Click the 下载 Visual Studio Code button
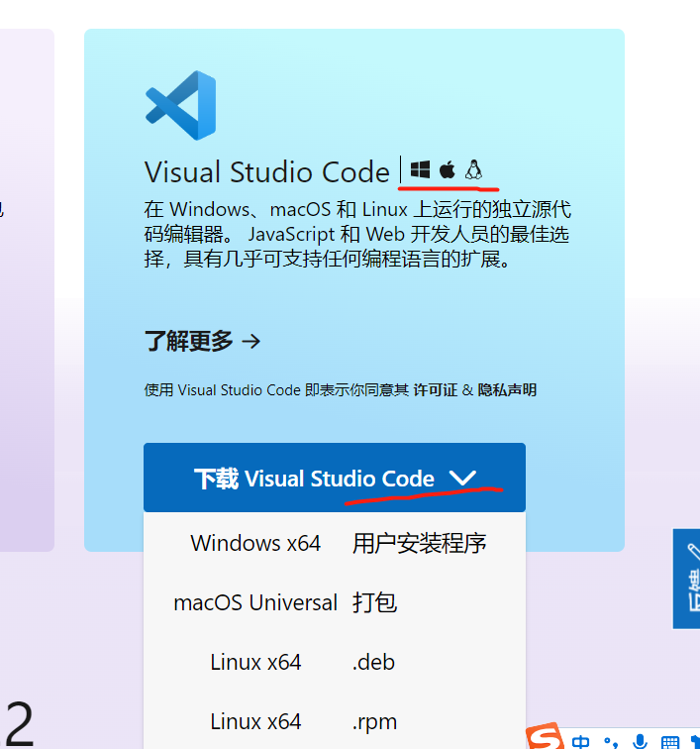Viewport: 700px width, 749px height. (335, 478)
